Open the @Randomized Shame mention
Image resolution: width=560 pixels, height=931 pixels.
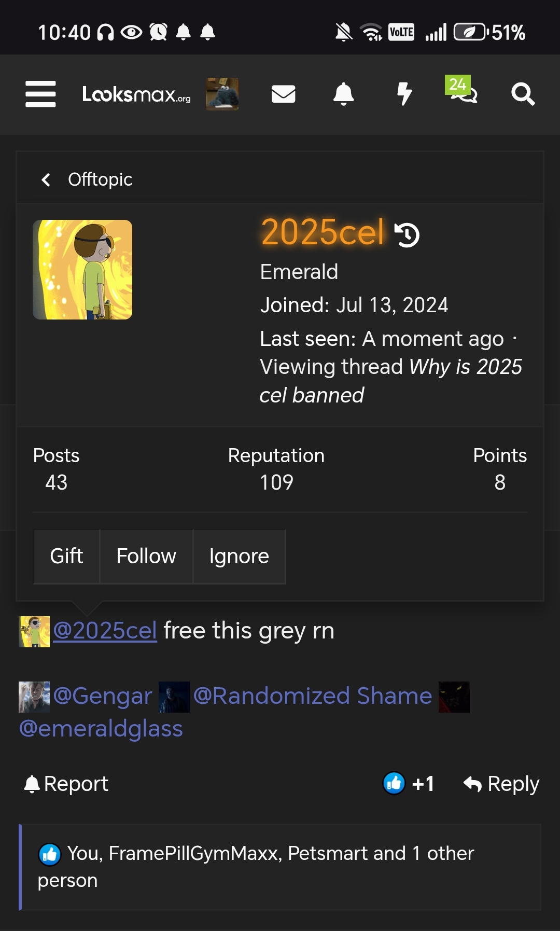coord(313,696)
